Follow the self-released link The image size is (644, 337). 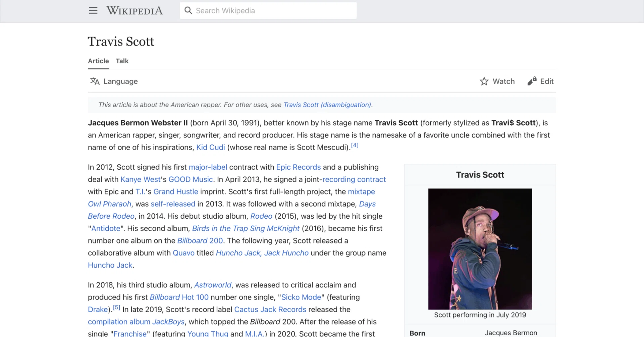tap(173, 204)
